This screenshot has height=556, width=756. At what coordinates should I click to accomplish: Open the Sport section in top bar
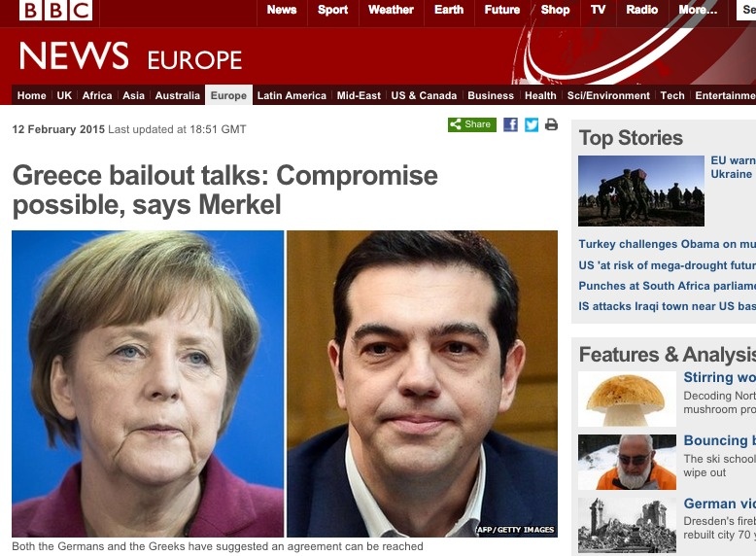[x=332, y=10]
